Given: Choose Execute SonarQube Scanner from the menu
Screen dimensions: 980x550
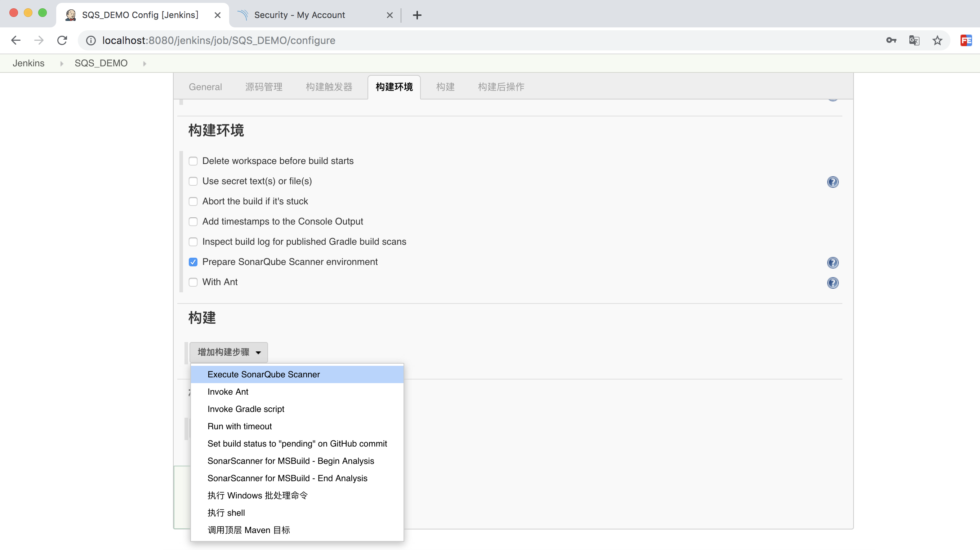Looking at the screenshot, I should pyautogui.click(x=263, y=374).
